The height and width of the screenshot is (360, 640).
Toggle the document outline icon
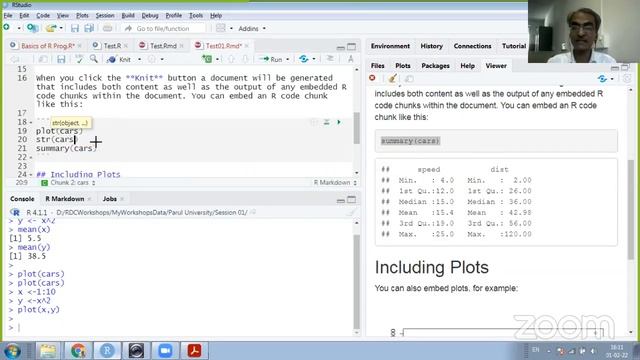coord(330,59)
